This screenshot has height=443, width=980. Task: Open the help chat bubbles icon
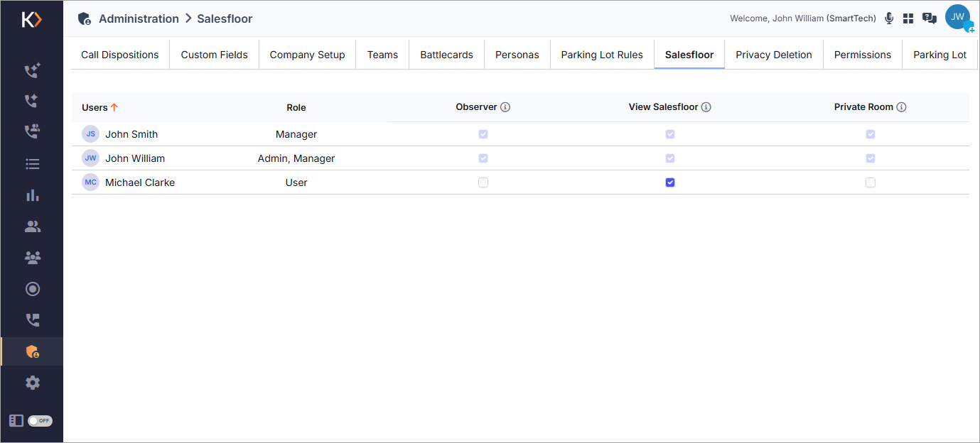[x=929, y=18]
